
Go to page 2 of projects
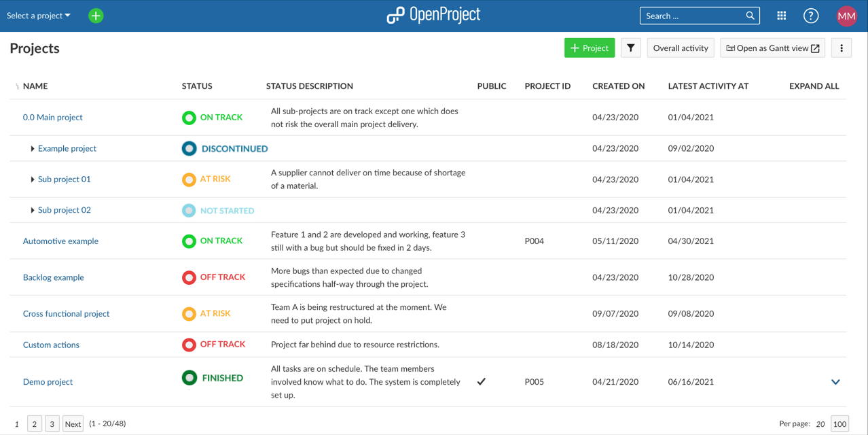pos(35,424)
